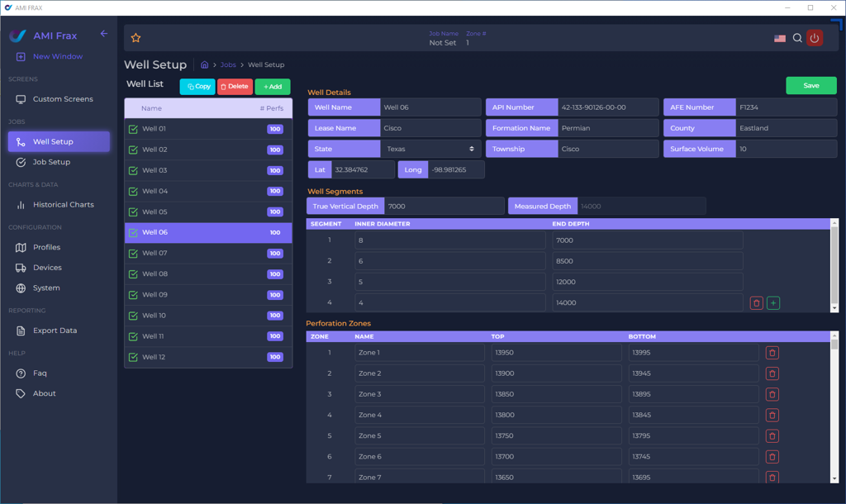This screenshot has width=846, height=504.
Task: Navigate to Historical Charts in the sidebar
Action: (64, 204)
